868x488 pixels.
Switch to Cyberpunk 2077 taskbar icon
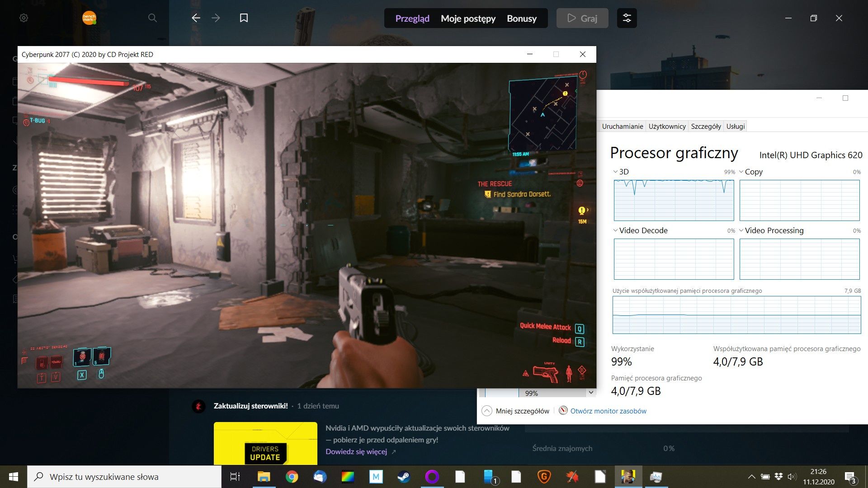pos(628,477)
